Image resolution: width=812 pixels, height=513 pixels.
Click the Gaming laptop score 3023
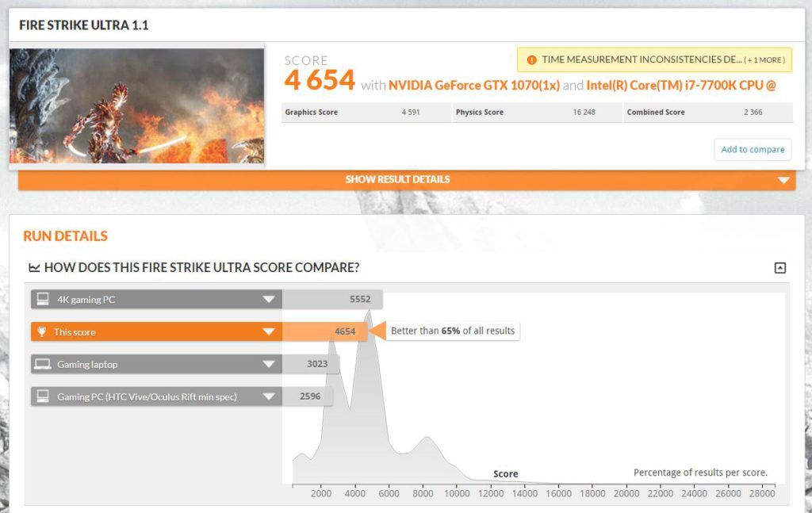[x=317, y=364]
